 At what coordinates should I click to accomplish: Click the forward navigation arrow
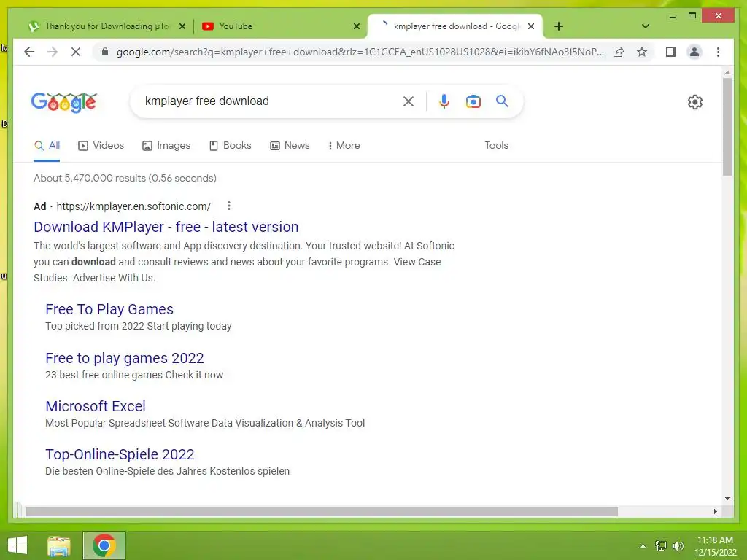(53, 52)
